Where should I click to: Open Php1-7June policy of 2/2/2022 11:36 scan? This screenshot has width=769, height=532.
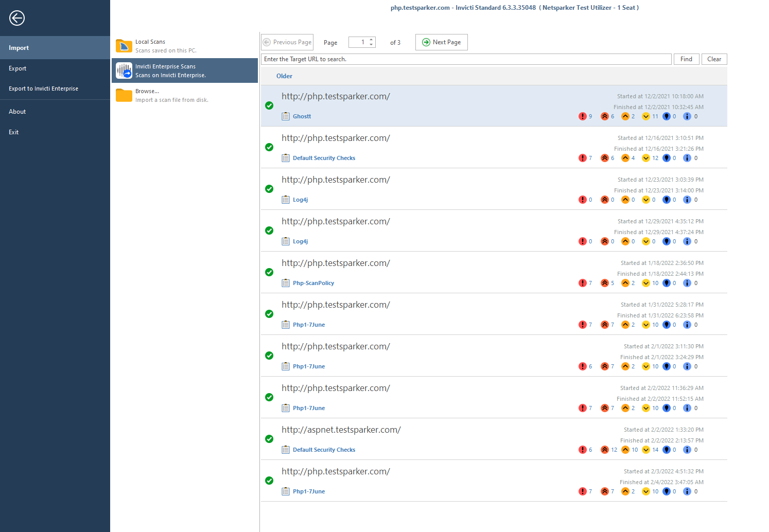[309, 408]
